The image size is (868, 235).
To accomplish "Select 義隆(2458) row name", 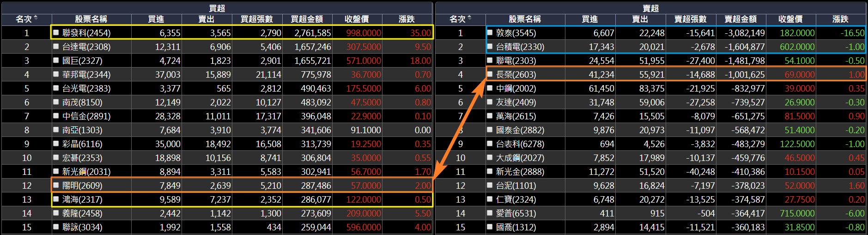I will pos(82,213).
